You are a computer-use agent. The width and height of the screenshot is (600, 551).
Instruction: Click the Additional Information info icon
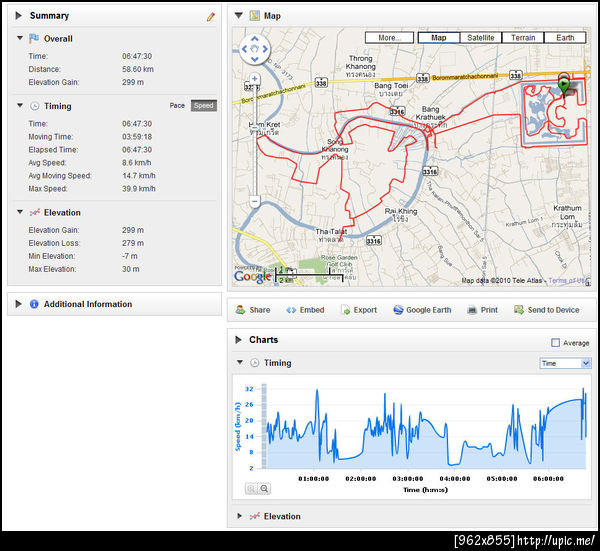[34, 304]
